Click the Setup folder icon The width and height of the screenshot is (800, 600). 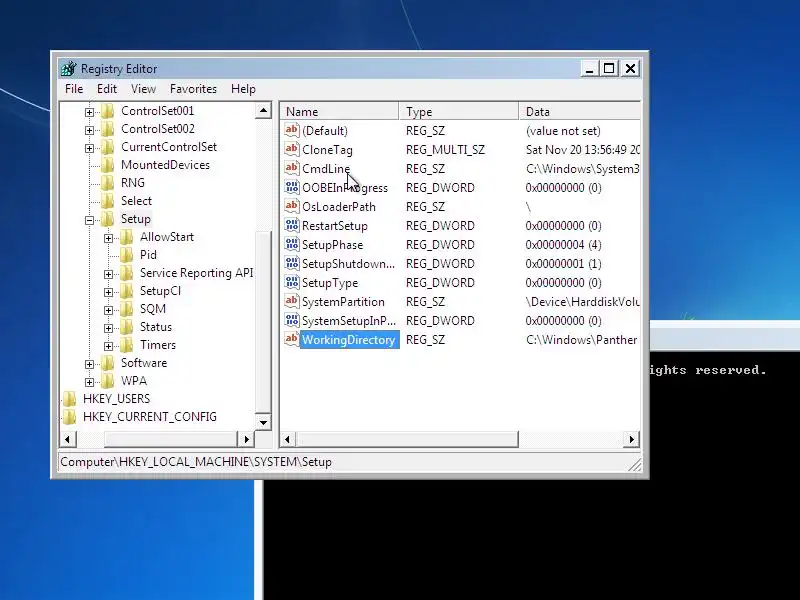click(x=108, y=219)
